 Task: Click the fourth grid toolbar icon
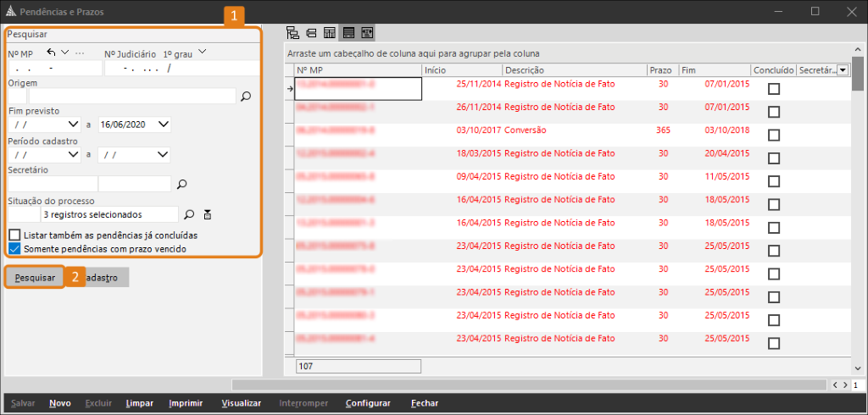tap(348, 33)
